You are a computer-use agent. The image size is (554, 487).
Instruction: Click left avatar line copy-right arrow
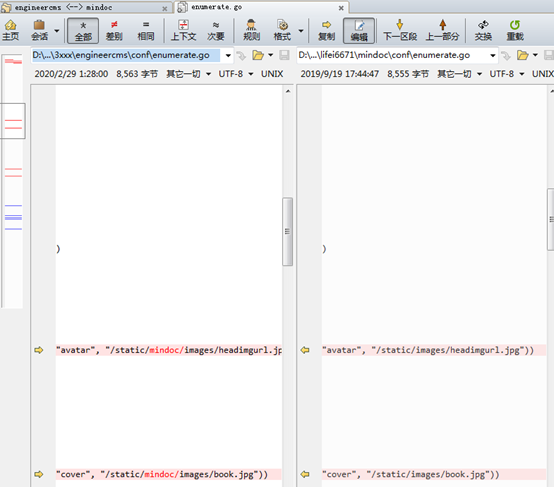point(39,350)
